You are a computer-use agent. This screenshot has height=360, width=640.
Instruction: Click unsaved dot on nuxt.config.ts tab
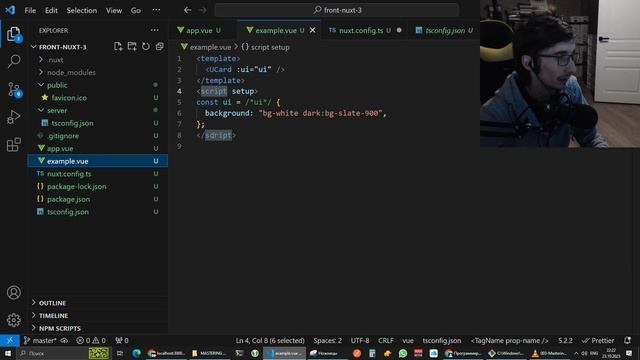coord(399,30)
